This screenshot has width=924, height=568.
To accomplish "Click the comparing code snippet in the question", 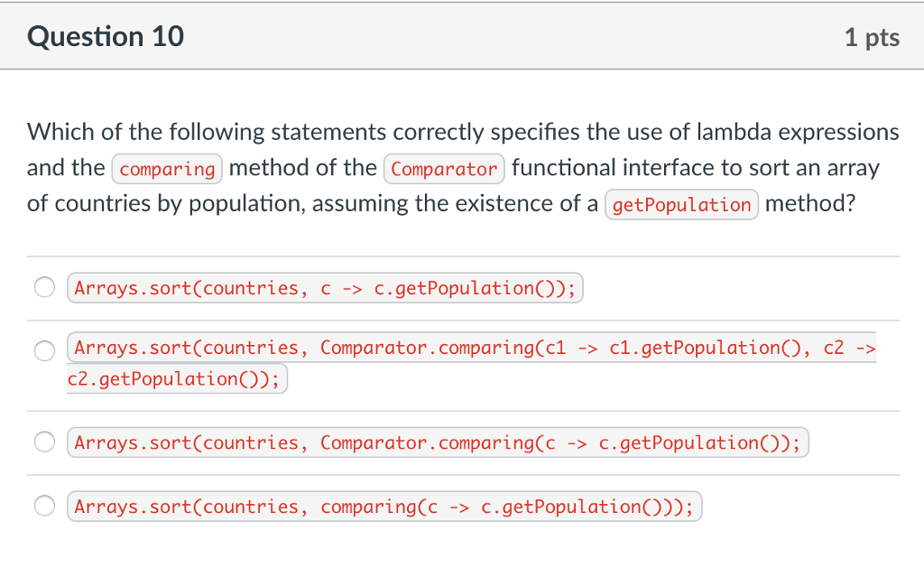I will click(167, 169).
